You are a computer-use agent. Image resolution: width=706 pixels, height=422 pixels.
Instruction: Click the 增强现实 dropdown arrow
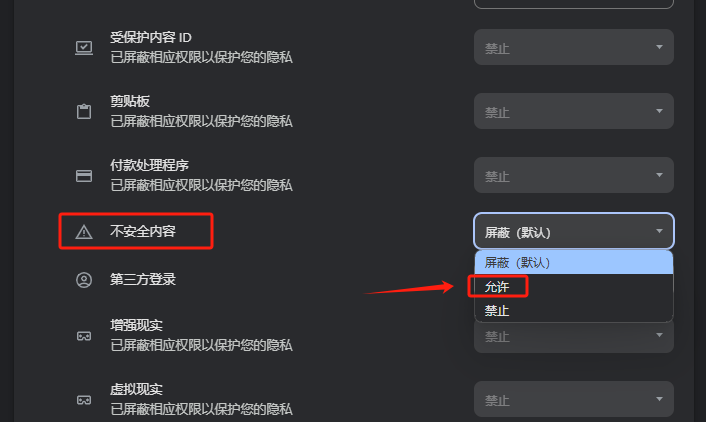[x=659, y=335]
